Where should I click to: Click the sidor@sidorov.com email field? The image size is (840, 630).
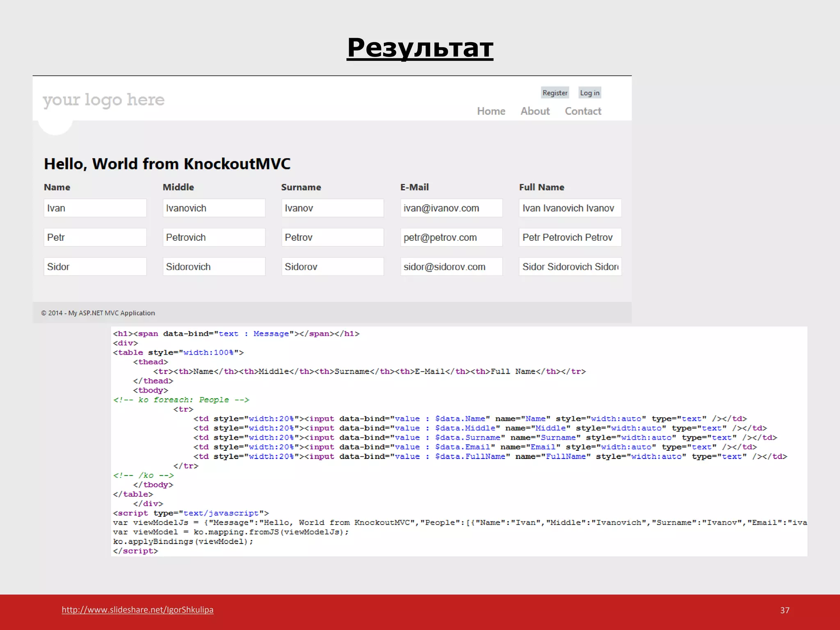[x=451, y=267]
